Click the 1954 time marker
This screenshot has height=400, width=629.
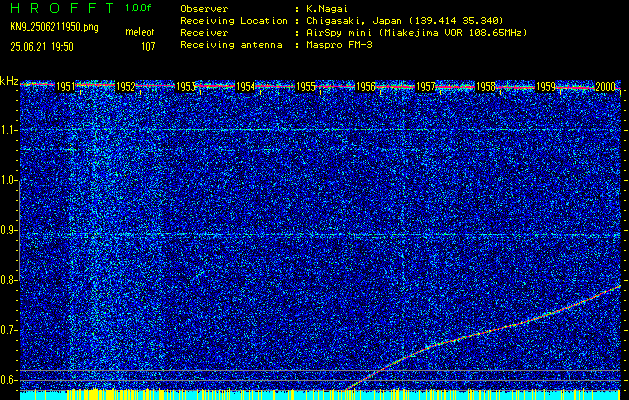click(246, 87)
